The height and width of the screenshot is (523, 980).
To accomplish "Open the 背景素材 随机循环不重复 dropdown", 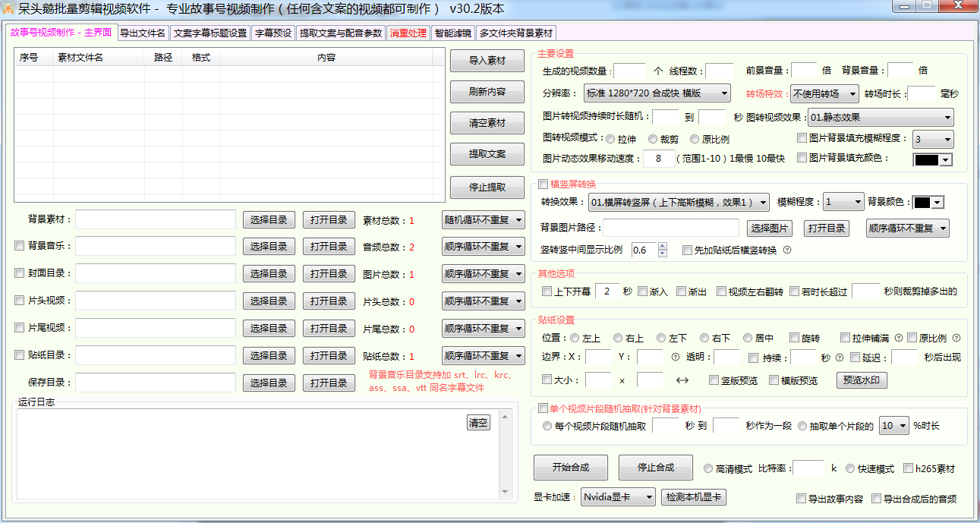I will pyautogui.click(x=484, y=220).
